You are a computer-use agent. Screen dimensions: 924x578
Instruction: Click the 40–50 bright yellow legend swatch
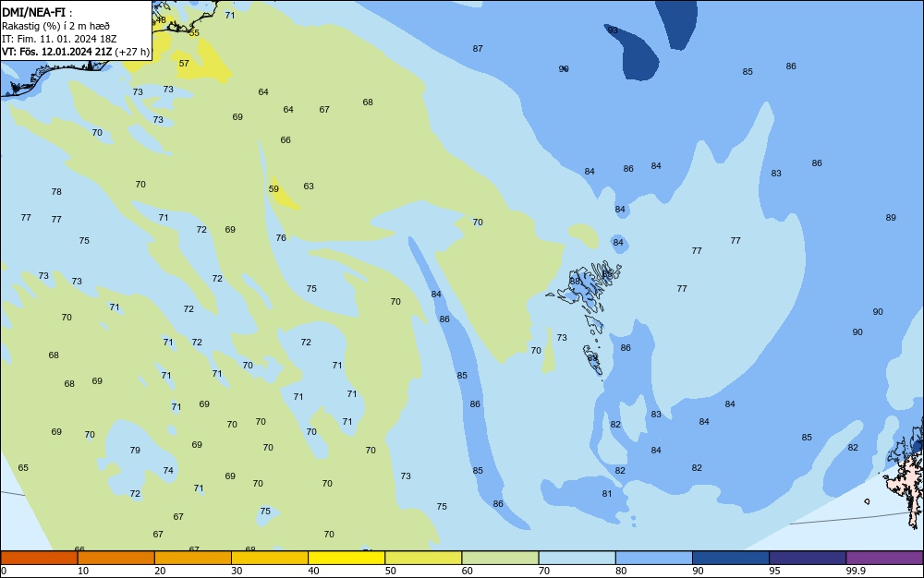(x=346, y=558)
